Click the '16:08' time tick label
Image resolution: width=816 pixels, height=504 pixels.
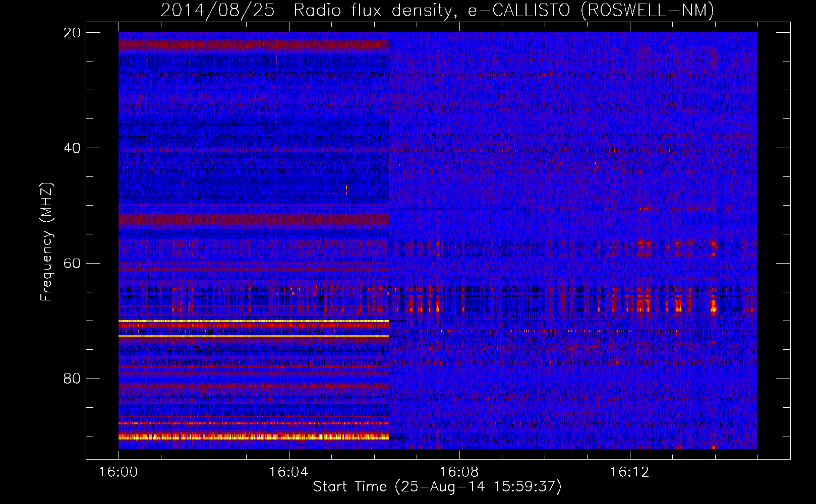tap(459, 472)
